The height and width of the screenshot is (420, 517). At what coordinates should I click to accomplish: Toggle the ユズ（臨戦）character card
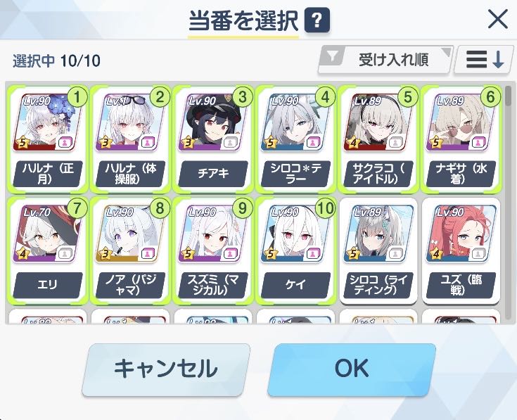point(461,251)
